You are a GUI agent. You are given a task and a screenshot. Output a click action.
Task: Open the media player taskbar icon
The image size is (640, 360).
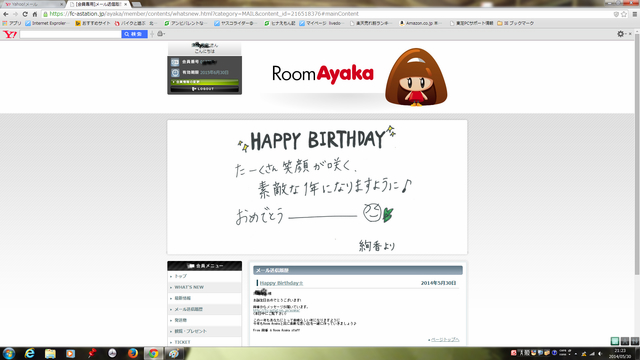click(x=71, y=353)
